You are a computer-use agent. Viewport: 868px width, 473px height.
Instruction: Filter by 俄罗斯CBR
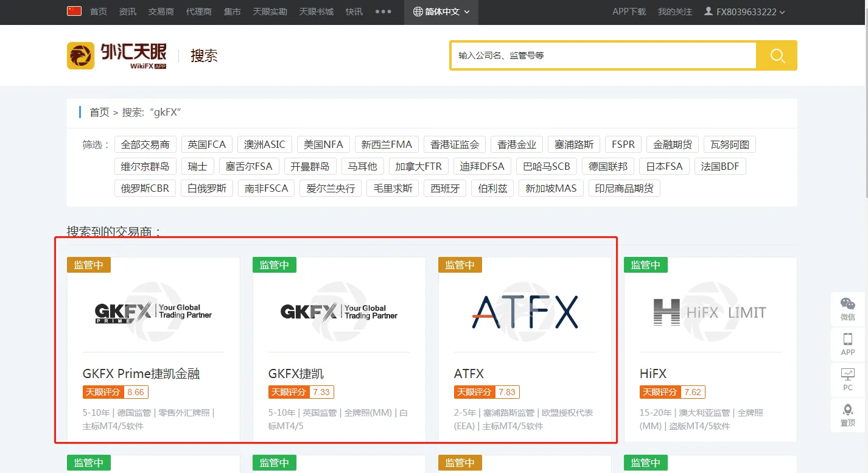coord(145,188)
